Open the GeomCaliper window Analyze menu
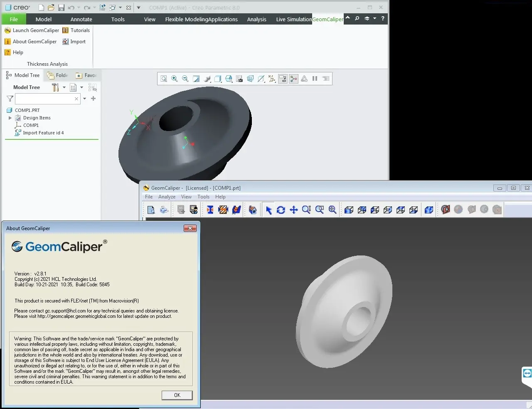 167,197
